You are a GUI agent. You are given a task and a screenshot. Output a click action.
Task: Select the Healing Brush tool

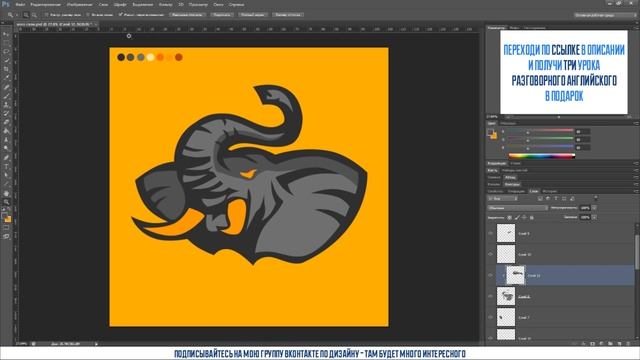6,87
